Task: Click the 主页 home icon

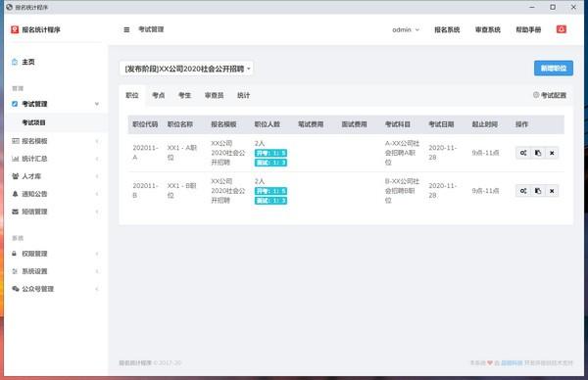Action: point(15,62)
